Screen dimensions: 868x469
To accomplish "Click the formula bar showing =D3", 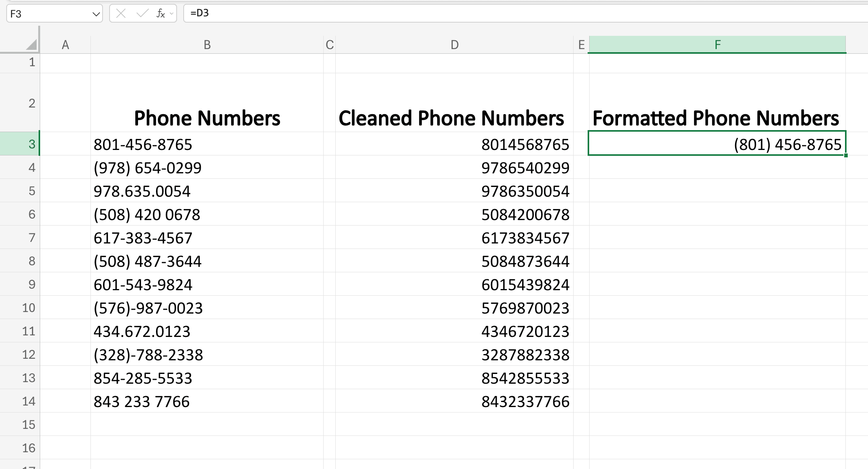I will point(273,13).
